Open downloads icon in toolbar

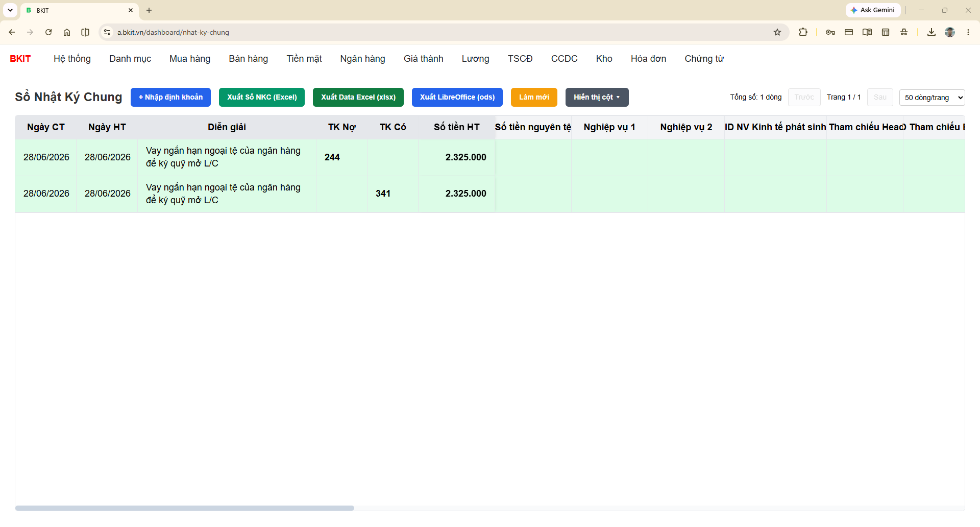pos(932,32)
